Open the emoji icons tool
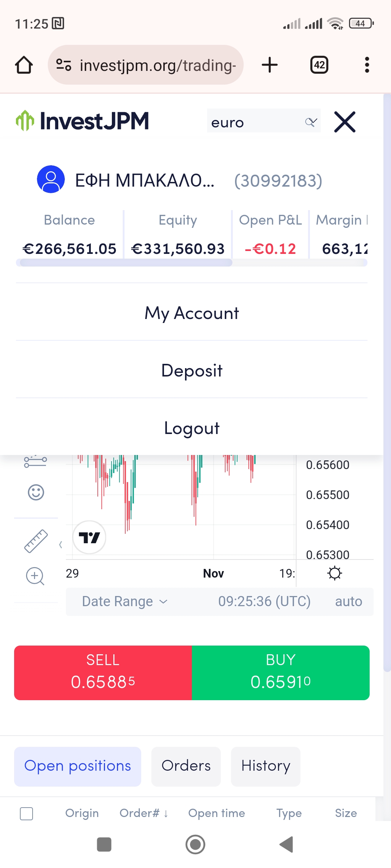The image size is (391, 868). [36, 492]
